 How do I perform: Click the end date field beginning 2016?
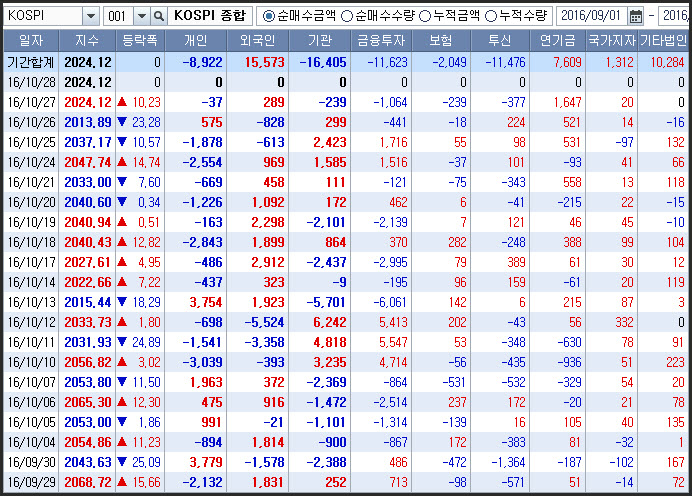pyautogui.click(x=674, y=16)
